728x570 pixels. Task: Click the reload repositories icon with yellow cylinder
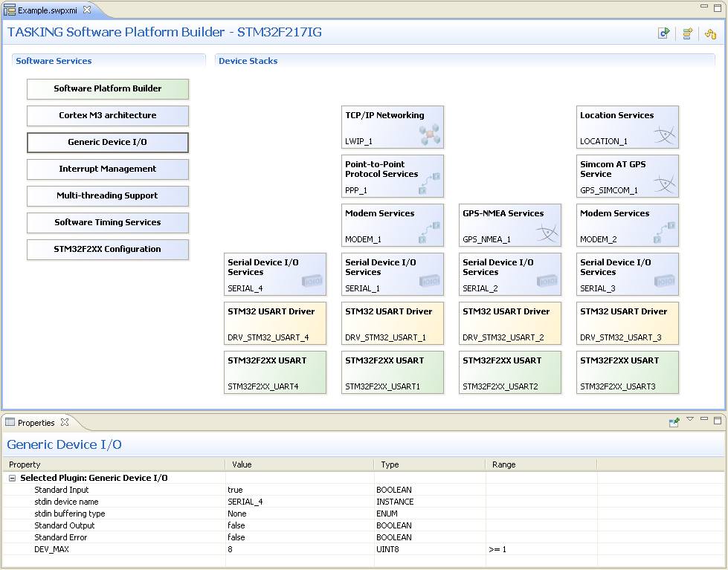click(x=710, y=33)
